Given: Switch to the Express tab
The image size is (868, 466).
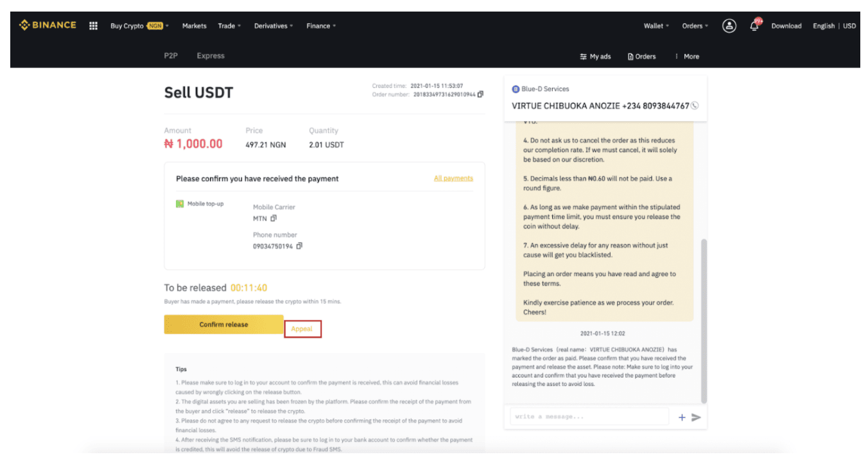Looking at the screenshot, I should point(211,56).
